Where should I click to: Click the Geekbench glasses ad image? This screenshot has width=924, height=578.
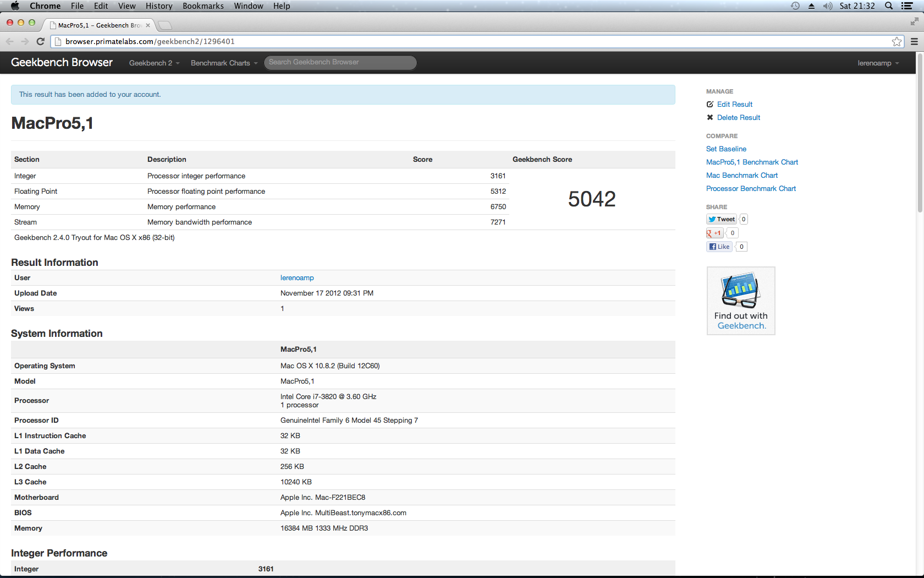pyautogui.click(x=741, y=301)
